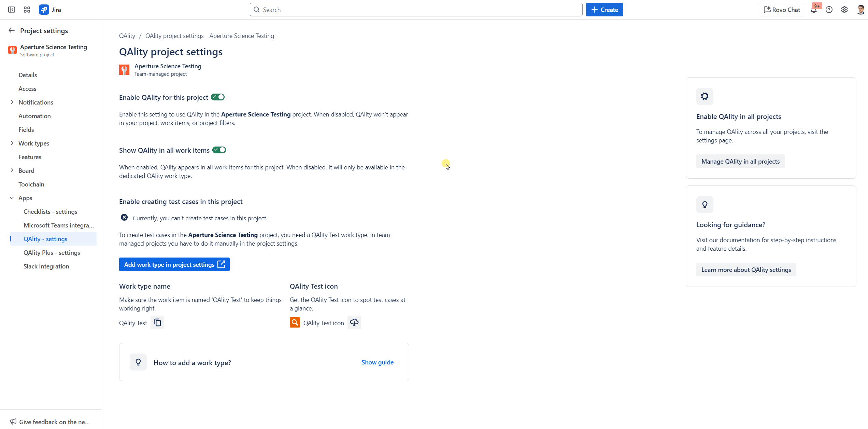Image resolution: width=868 pixels, height=429 pixels.
Task: Toggle 'Show QAlity in all work items' switch
Action: point(219,150)
